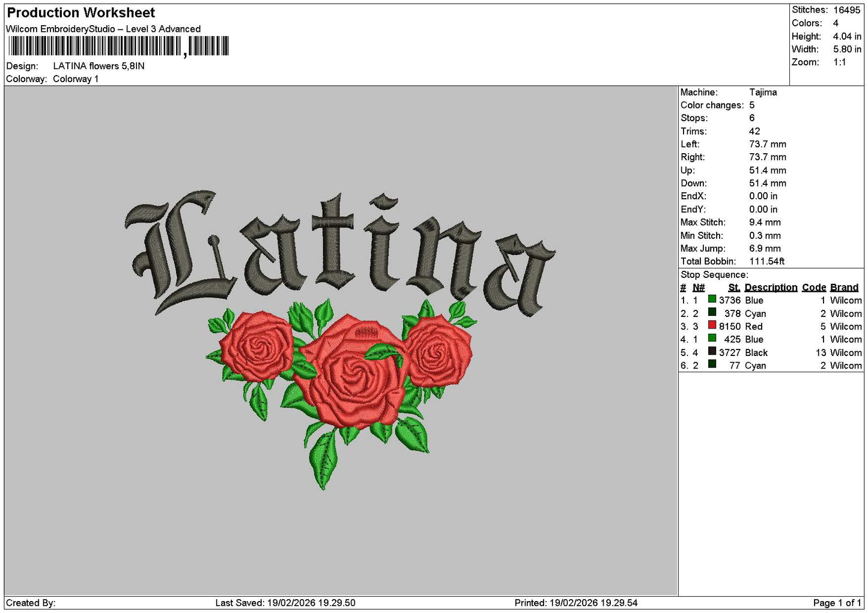Click the Width value '5.80 in'
The width and height of the screenshot is (868, 613).
[847, 49]
